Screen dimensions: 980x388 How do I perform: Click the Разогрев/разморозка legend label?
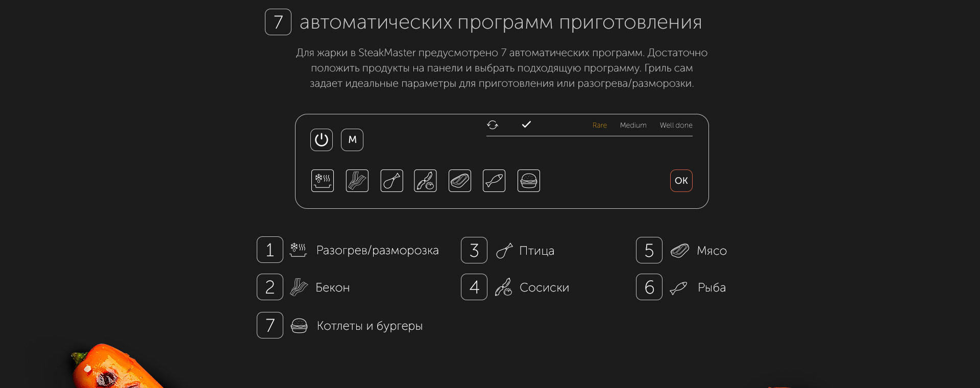pos(377,250)
